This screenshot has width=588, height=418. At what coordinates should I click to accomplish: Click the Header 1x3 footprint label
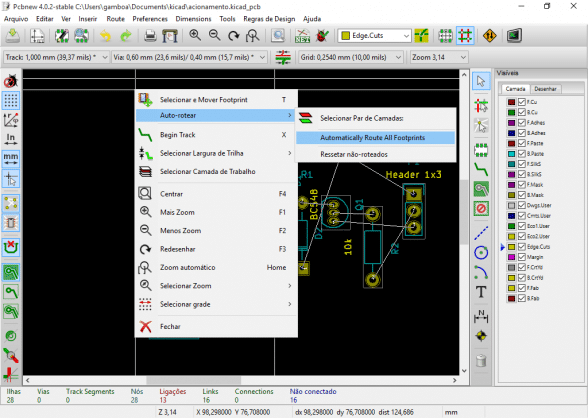(x=414, y=174)
